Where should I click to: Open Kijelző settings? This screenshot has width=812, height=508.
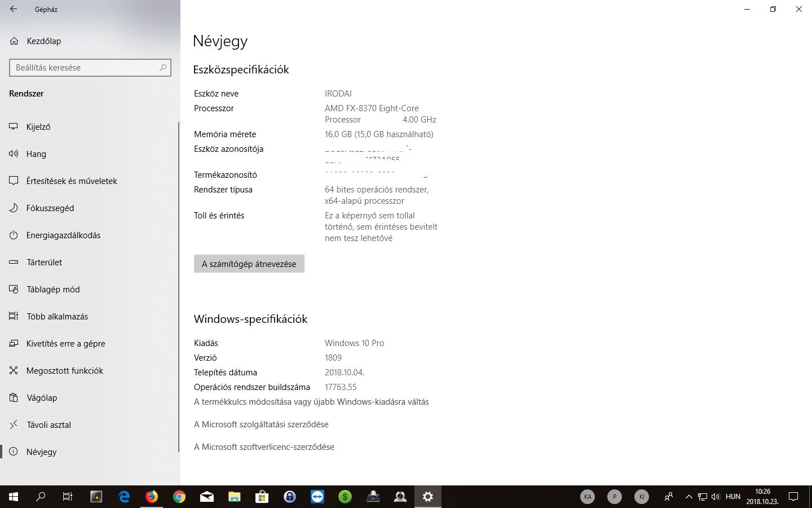90,126
